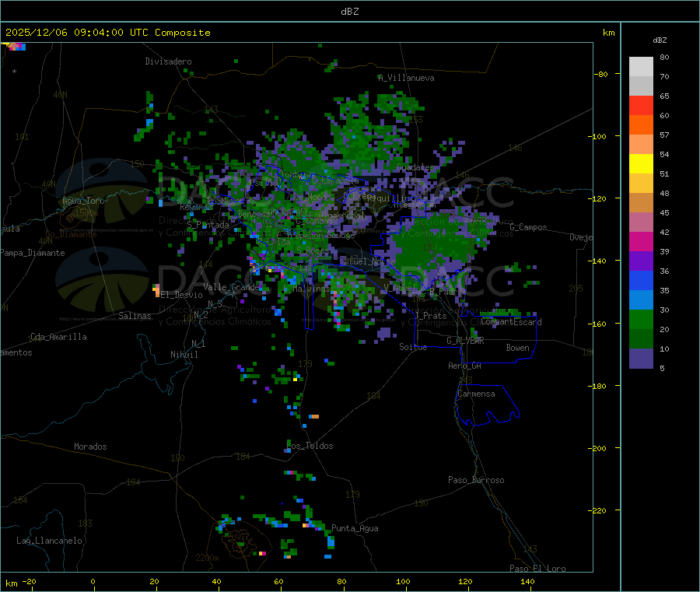The width and height of the screenshot is (700, 592).
Task: Click the 2025/12/06 09:04:00 UTC Composite timestamp
Action: pos(107,33)
